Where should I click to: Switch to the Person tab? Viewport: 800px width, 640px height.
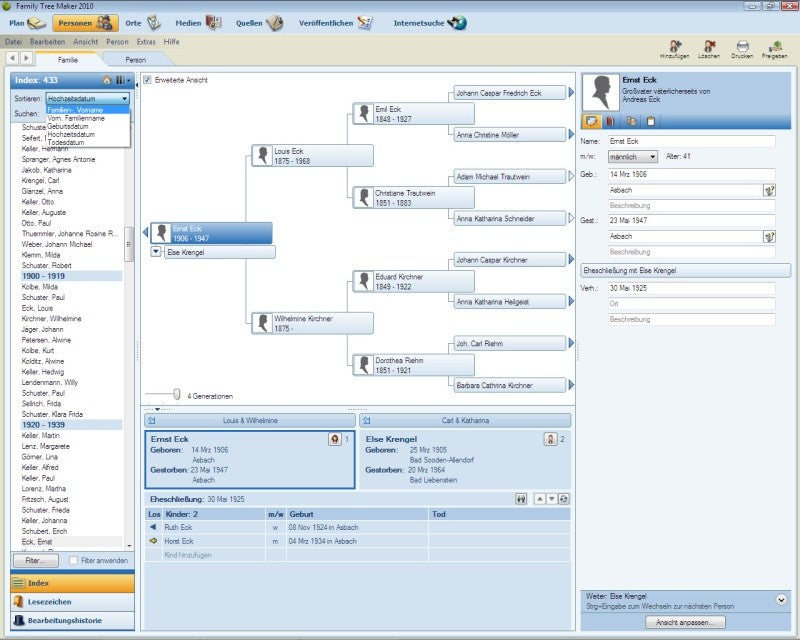pos(136,60)
